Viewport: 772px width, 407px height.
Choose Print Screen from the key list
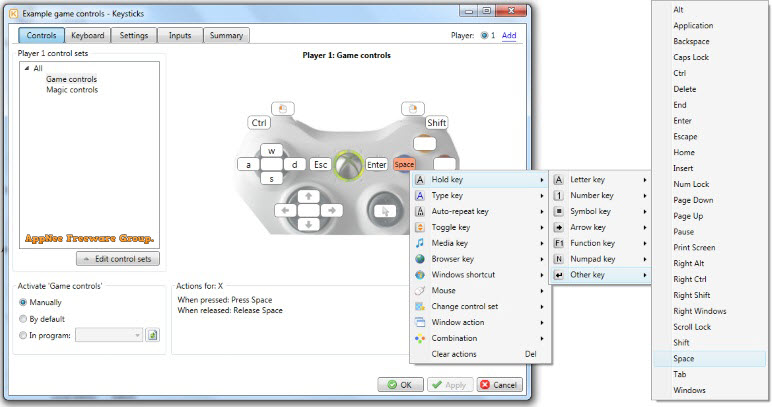tap(709, 248)
